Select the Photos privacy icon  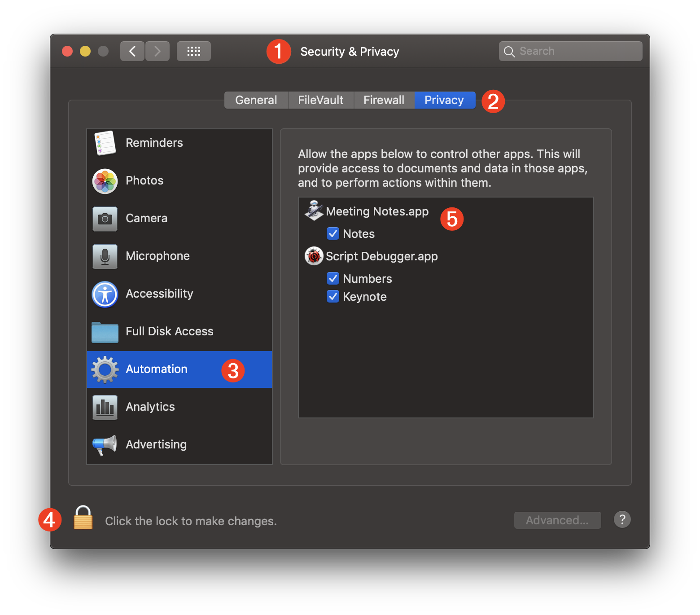point(104,180)
